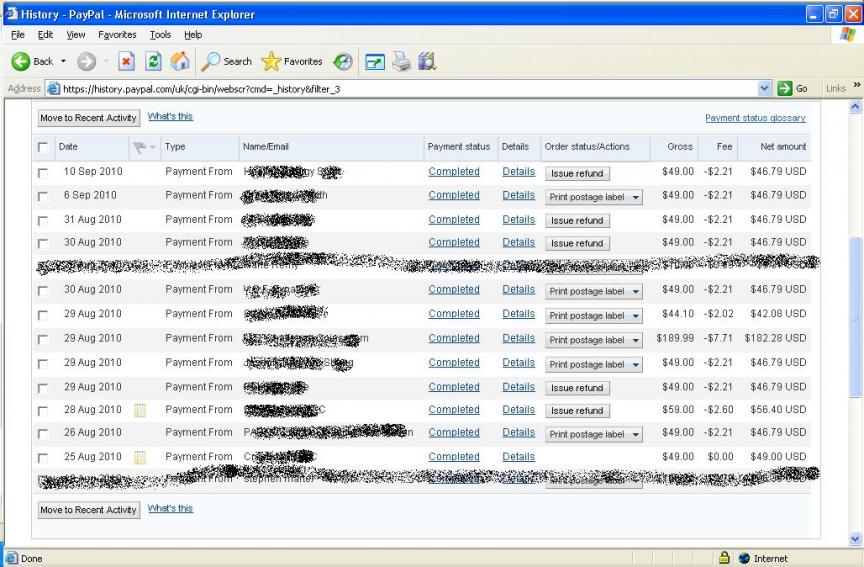Click the Windows flag logo
The height and width of the screenshot is (567, 864).
click(848, 35)
